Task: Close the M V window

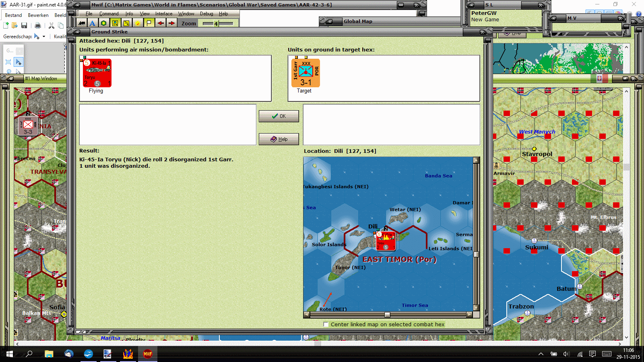Action: pyautogui.click(x=621, y=18)
